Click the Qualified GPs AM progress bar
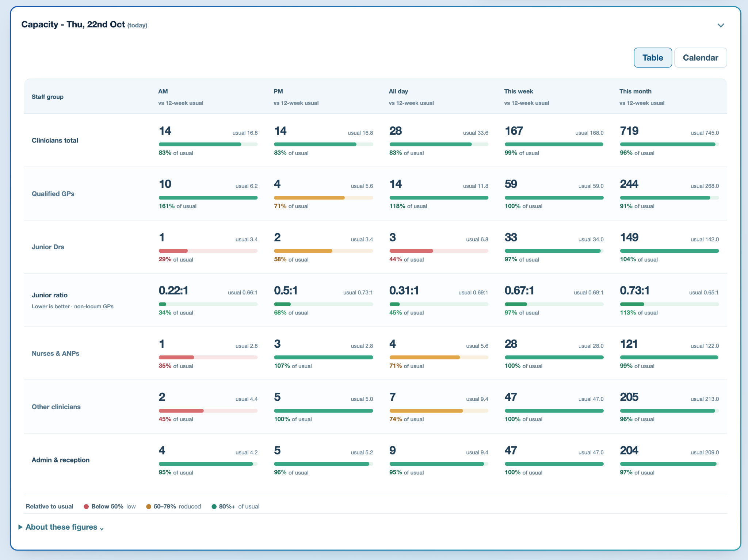 coord(208,198)
